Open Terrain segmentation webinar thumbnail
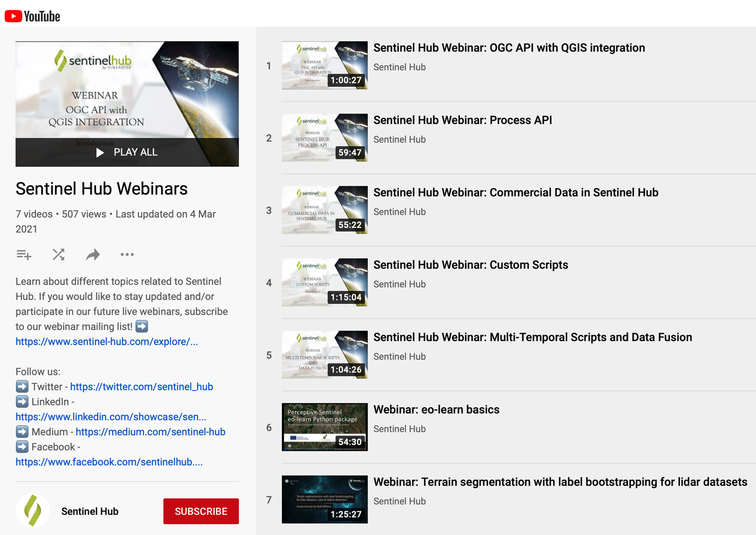 325,499
